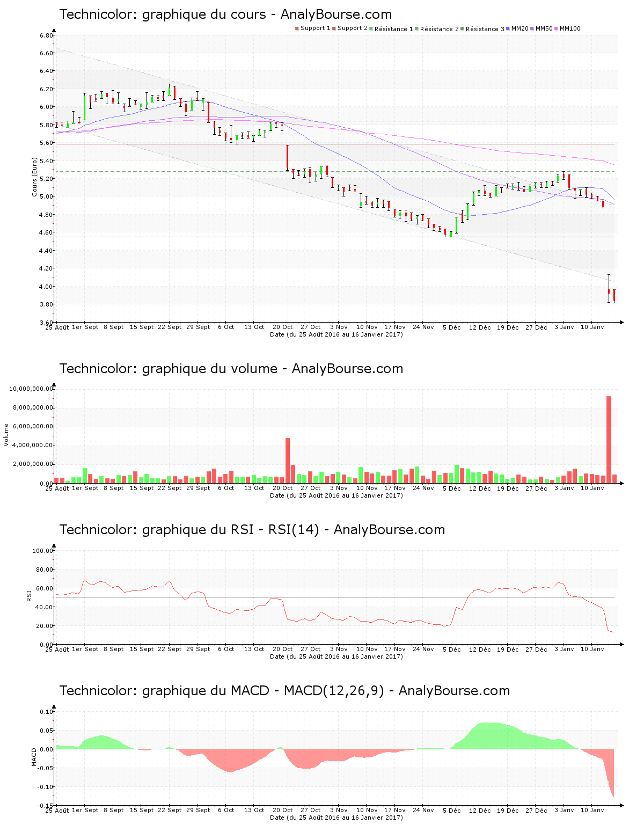Click the Support 1 red legend swatch

coord(297,28)
